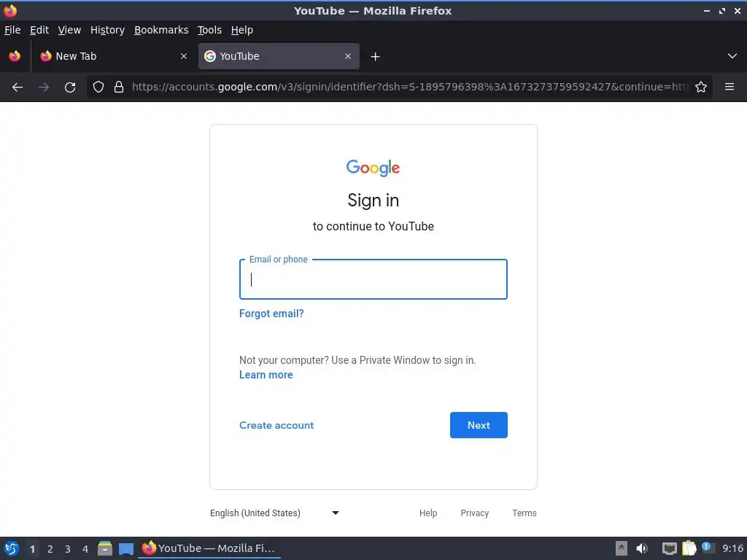Close the YouTube tab
This screenshot has width=747, height=560.
click(x=348, y=56)
